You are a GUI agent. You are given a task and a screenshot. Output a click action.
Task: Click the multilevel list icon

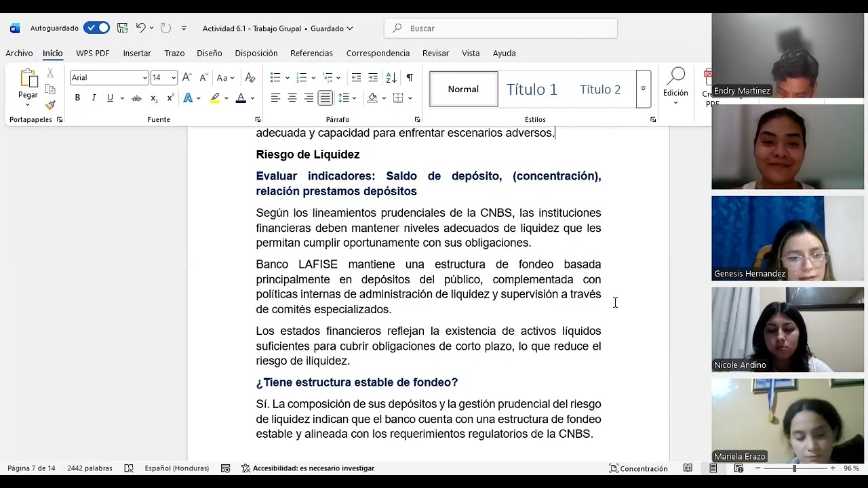pyautogui.click(x=328, y=77)
